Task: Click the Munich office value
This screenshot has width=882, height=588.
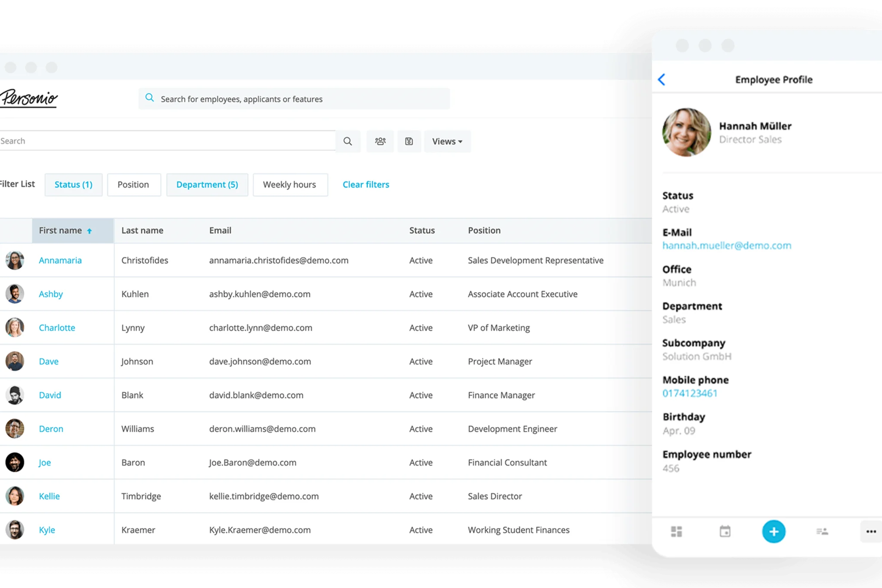Action: tap(679, 283)
